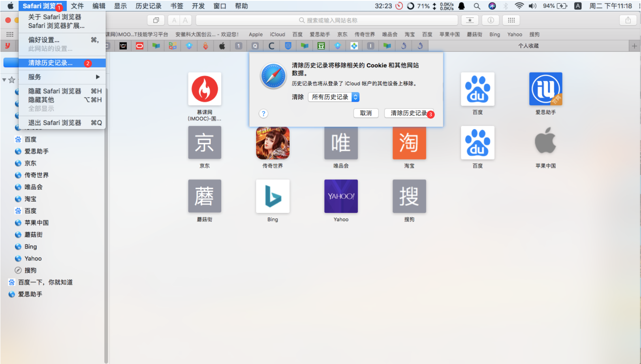Click the tab overview icon in toolbar
The width and height of the screenshot is (641, 364).
tap(156, 20)
